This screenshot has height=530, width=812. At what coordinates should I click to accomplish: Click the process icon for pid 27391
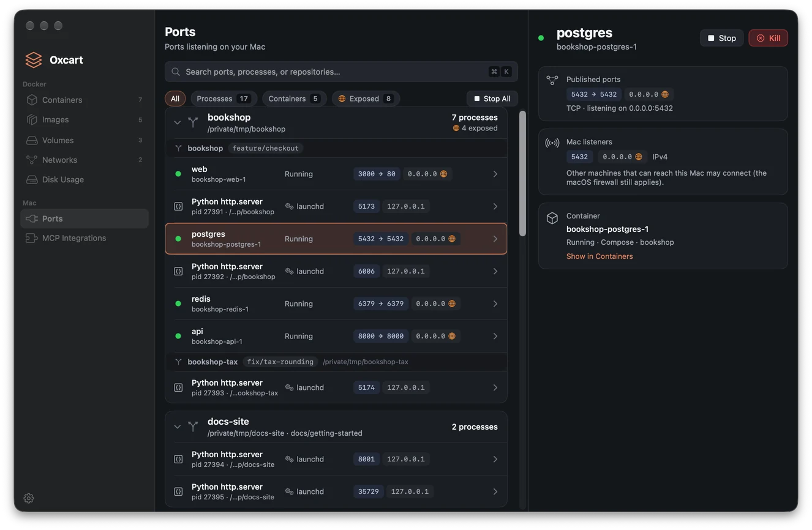click(178, 206)
